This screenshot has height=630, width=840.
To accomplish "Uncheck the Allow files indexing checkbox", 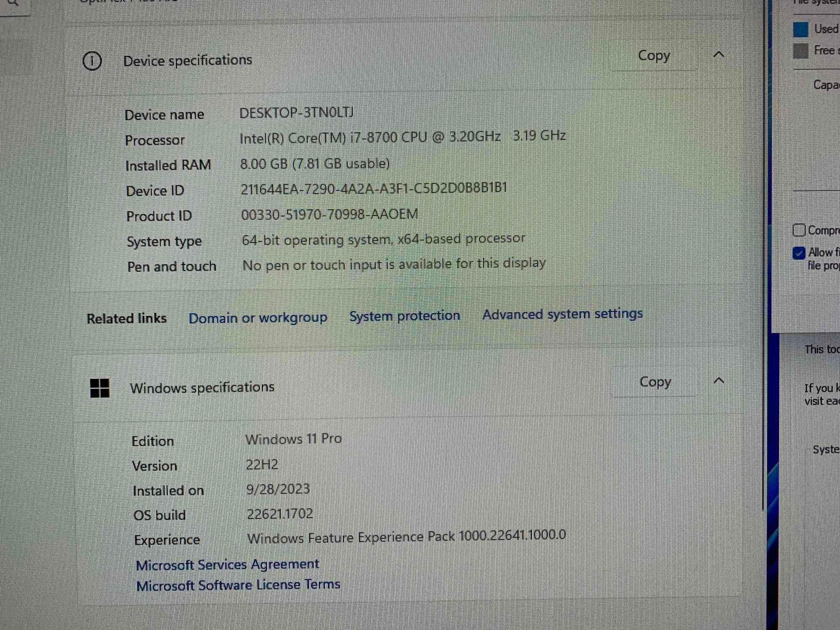I will [x=798, y=253].
